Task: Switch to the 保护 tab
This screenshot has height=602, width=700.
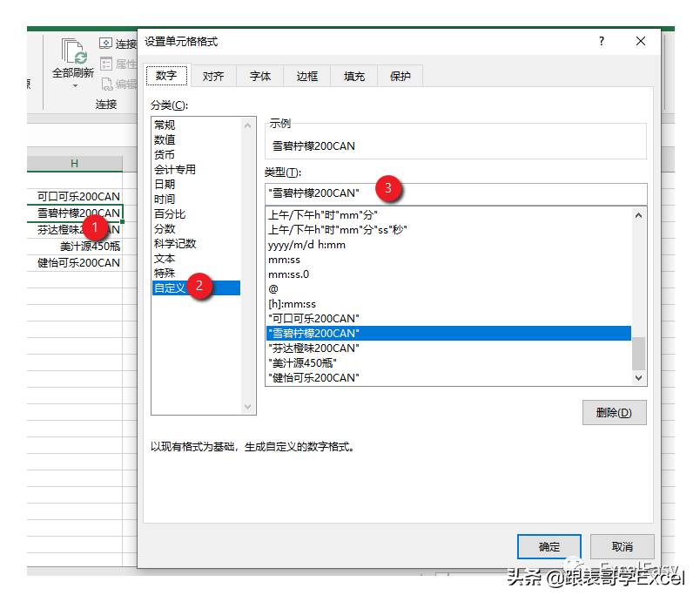Action: tap(400, 76)
